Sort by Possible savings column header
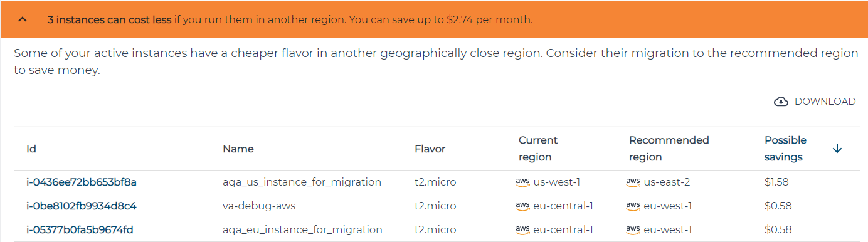This screenshot has width=868, height=242. (785, 149)
